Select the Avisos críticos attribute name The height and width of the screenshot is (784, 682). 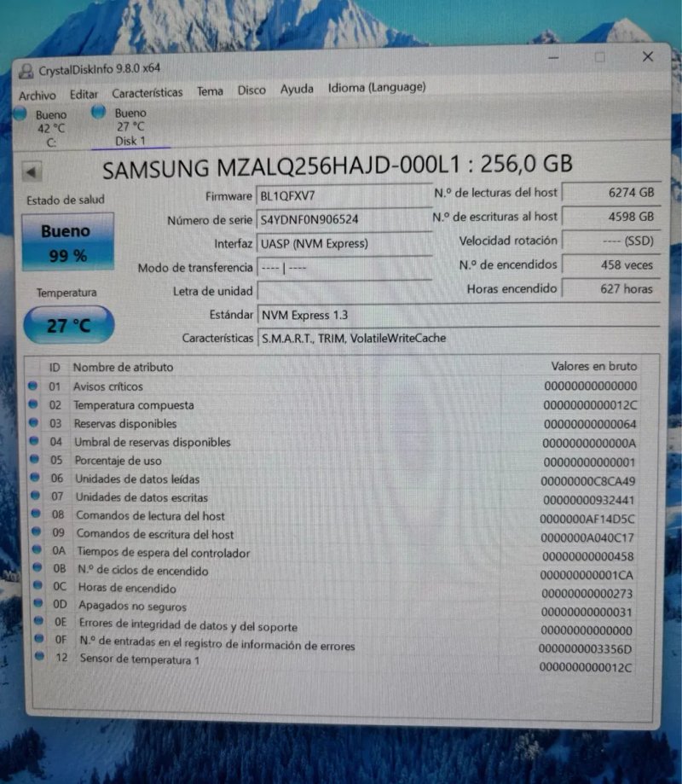point(108,386)
